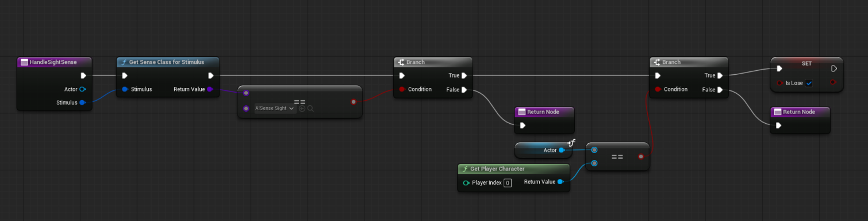Click exec input pin of Get Sense Class node
The width and height of the screenshot is (868, 221).
(125, 75)
